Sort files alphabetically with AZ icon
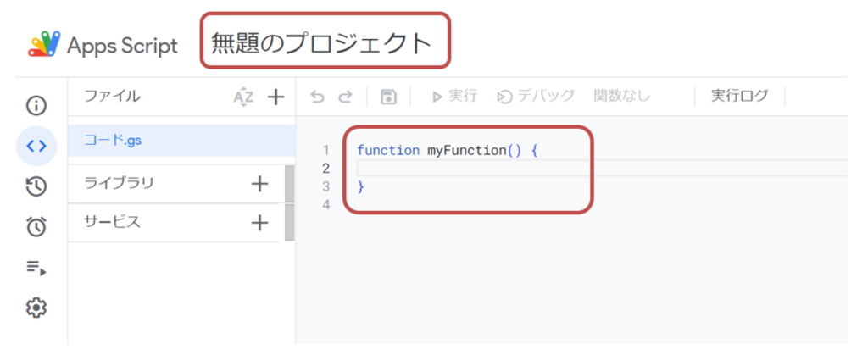This screenshot has width=868, height=355. pyautogui.click(x=243, y=97)
